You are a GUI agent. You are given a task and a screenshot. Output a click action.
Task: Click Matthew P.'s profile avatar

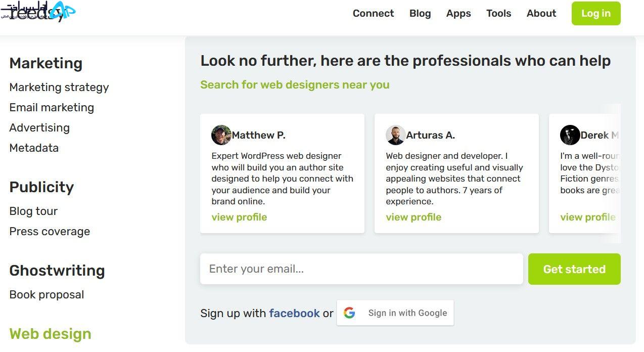(221, 135)
